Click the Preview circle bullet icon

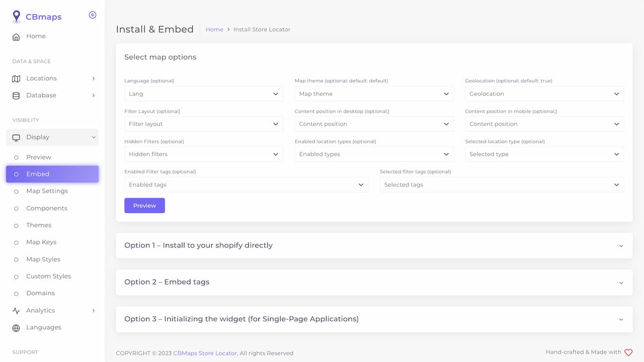click(x=16, y=157)
